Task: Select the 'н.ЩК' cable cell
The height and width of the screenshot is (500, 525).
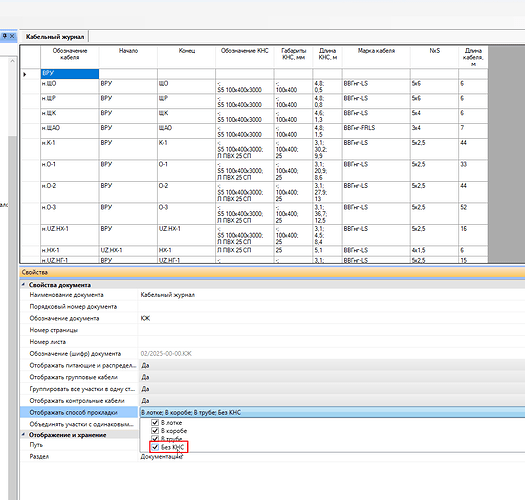Action: [70, 116]
